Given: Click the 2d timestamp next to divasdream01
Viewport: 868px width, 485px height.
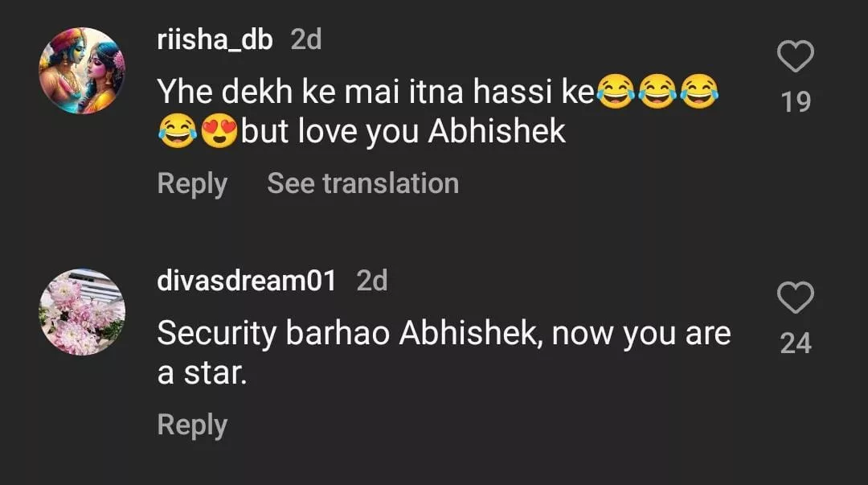Looking at the screenshot, I should tap(372, 281).
